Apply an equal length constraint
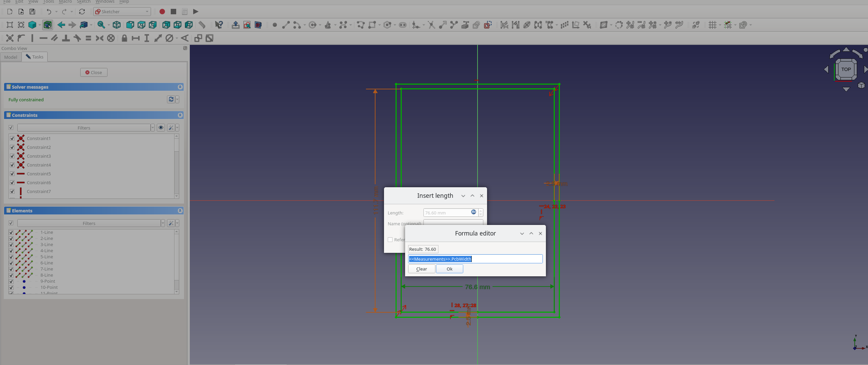Image resolution: width=868 pixels, height=365 pixels. [x=88, y=38]
